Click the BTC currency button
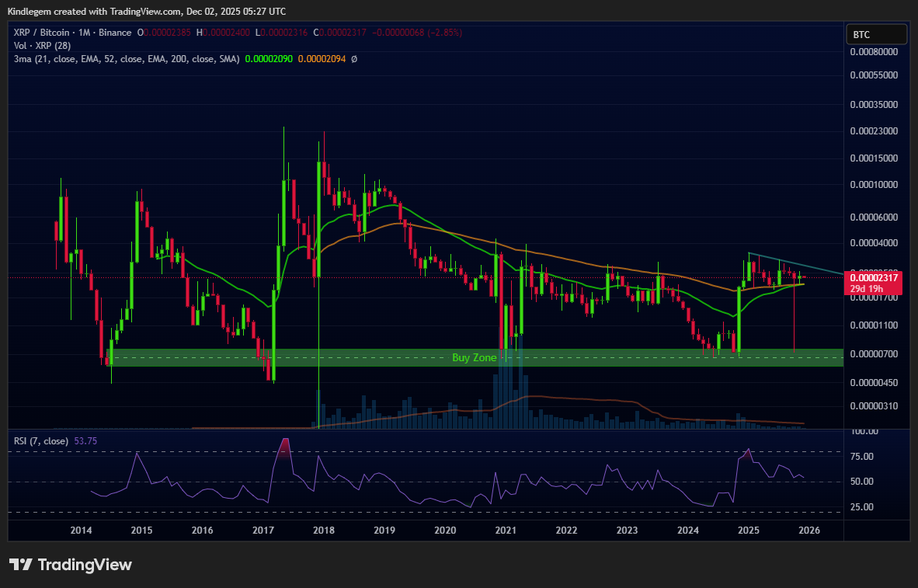Viewport: 918px width, 588px height. 876,34
